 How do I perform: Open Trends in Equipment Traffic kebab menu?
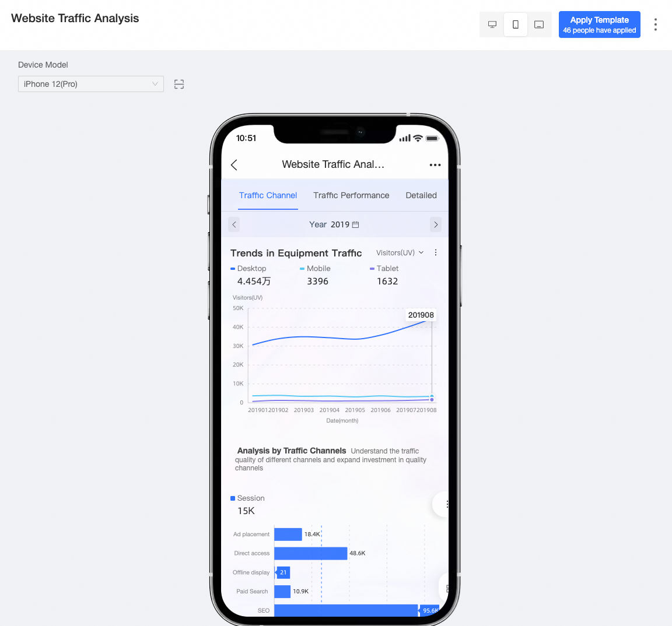[436, 252]
